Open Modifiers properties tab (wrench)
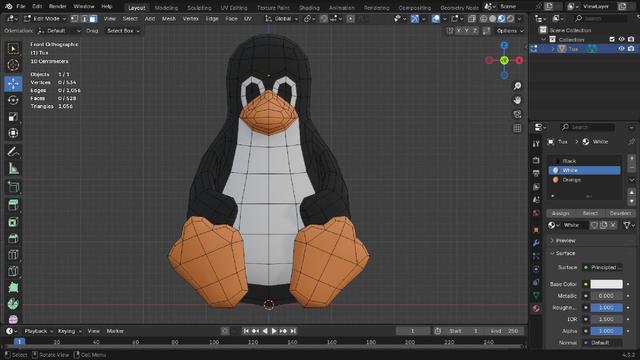Viewport: 640px width, 360px height. (x=536, y=243)
